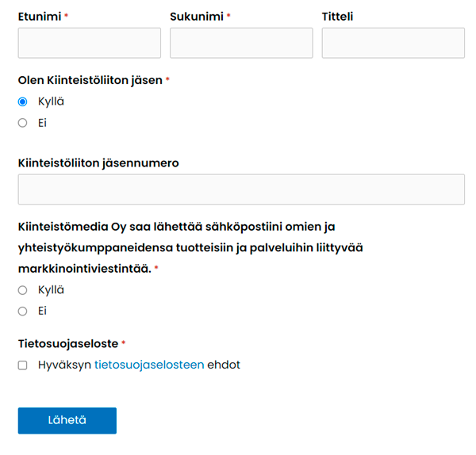Click the Sukunimi label text
The image size is (476, 455).
(x=197, y=17)
